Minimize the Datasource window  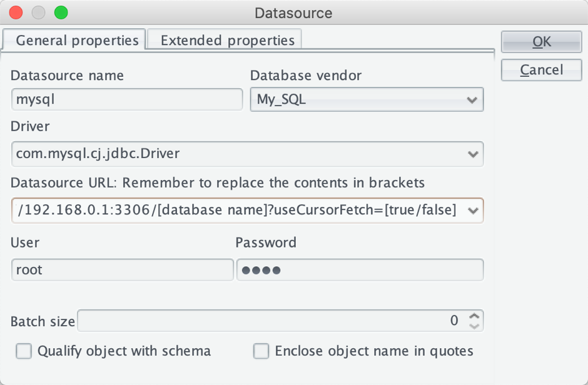[x=39, y=12]
